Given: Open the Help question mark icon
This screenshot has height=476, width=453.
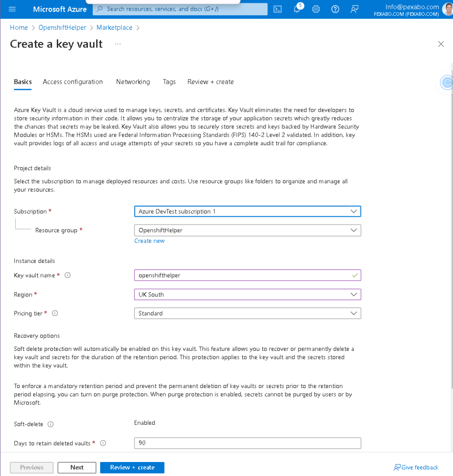Looking at the screenshot, I should (x=335, y=9).
